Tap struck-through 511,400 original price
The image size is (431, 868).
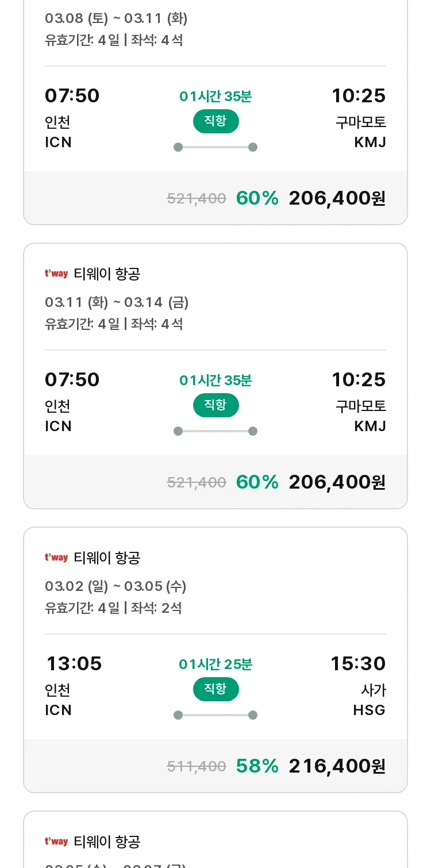pyautogui.click(x=197, y=766)
